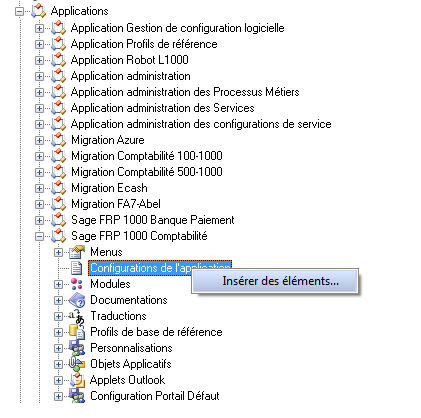This screenshot has width=421, height=418.
Task: Expand Application Robot L1000 node
Action: coord(39,60)
